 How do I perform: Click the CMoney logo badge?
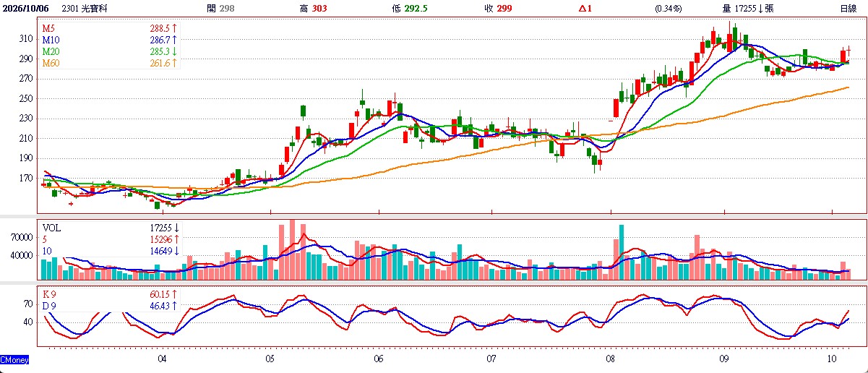(14, 359)
